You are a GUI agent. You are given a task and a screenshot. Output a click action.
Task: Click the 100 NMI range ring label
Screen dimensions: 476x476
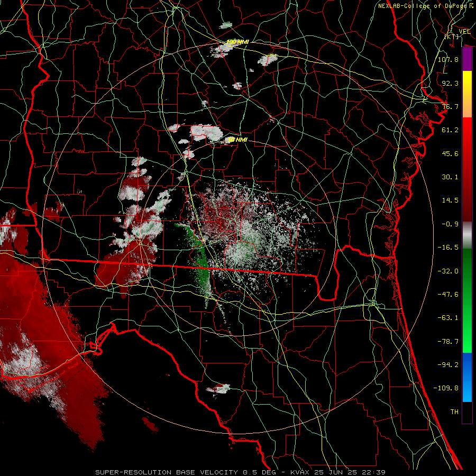(x=237, y=42)
